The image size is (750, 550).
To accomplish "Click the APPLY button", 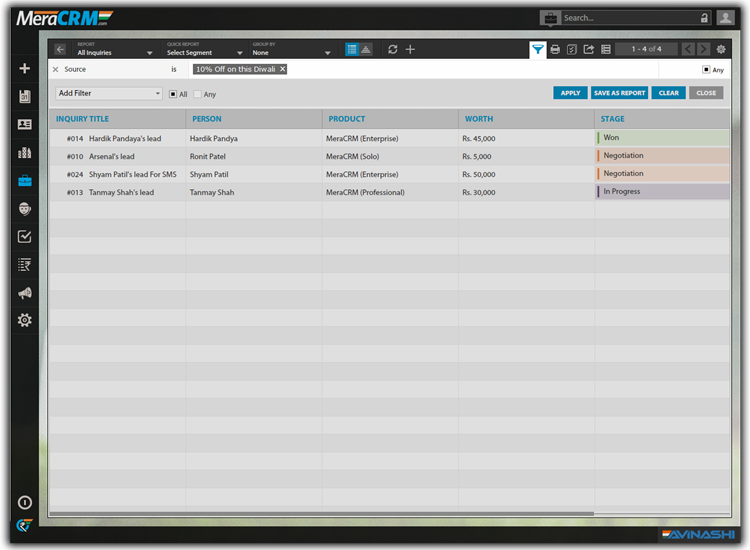I will (570, 93).
